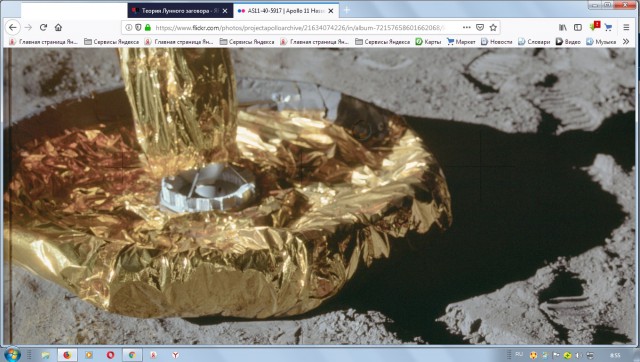
Task: Open the tracking protection shield panel
Action: pos(138,28)
